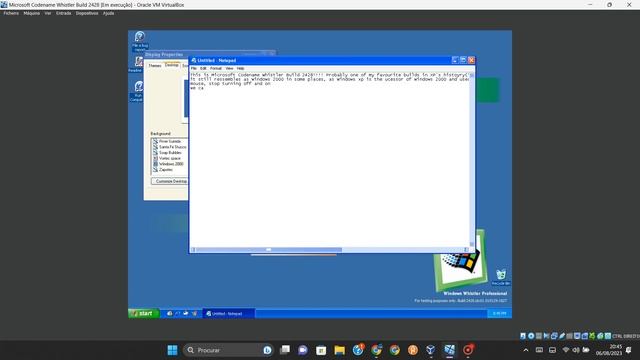Expand the hidden system tray icons chevron

click(x=526, y=350)
